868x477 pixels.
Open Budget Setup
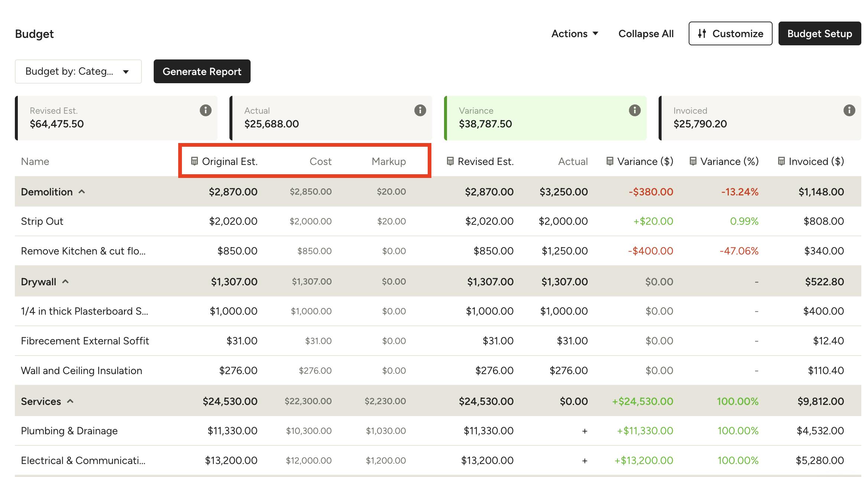pyautogui.click(x=819, y=33)
